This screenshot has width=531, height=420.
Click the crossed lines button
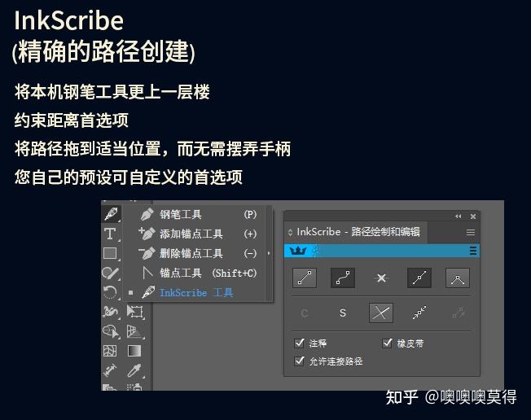click(x=381, y=313)
